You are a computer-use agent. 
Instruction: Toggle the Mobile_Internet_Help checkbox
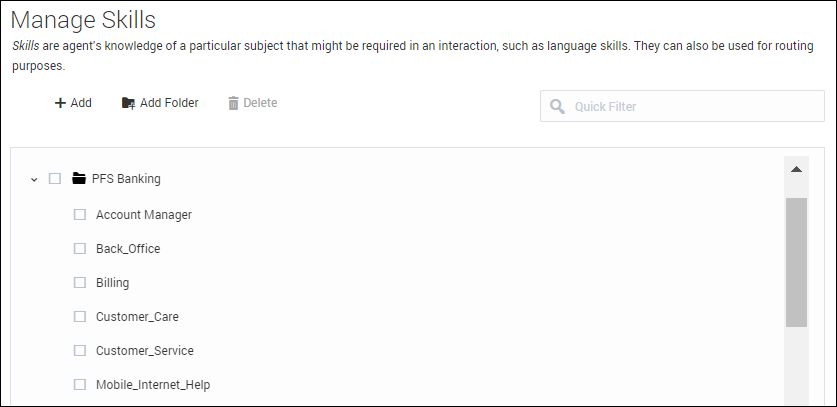(80, 384)
